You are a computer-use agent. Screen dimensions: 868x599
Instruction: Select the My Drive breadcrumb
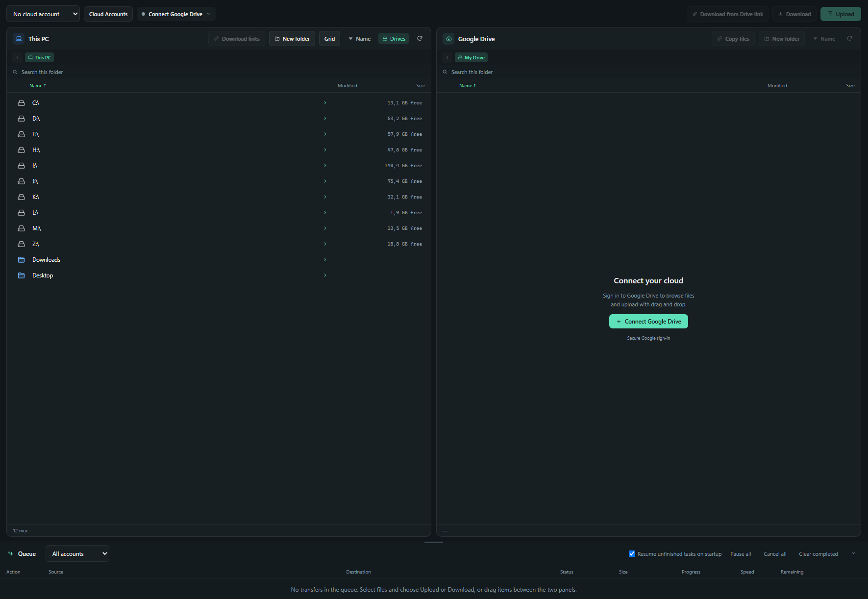pyautogui.click(x=471, y=57)
